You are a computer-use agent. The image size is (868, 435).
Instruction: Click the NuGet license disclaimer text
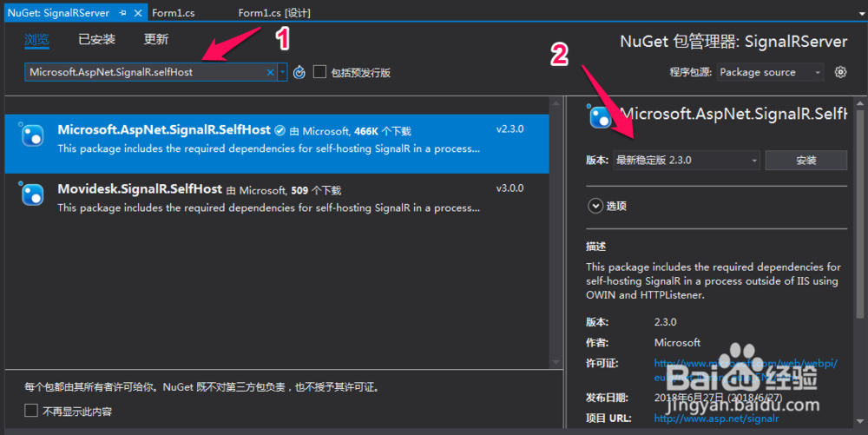(x=204, y=387)
